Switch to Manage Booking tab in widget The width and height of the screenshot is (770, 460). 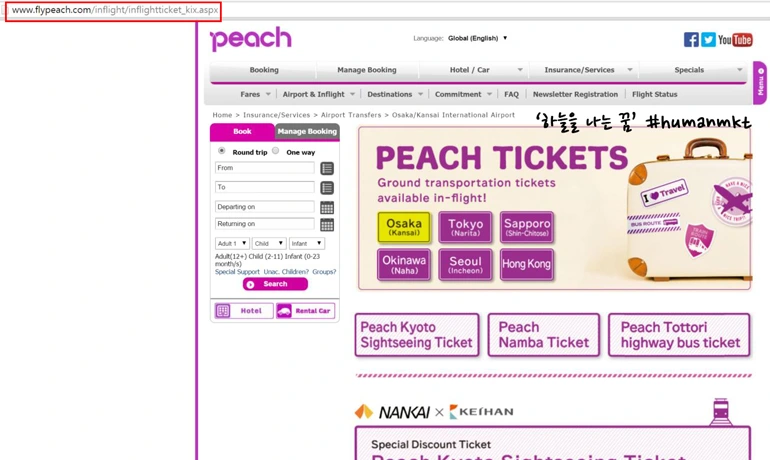(307, 132)
